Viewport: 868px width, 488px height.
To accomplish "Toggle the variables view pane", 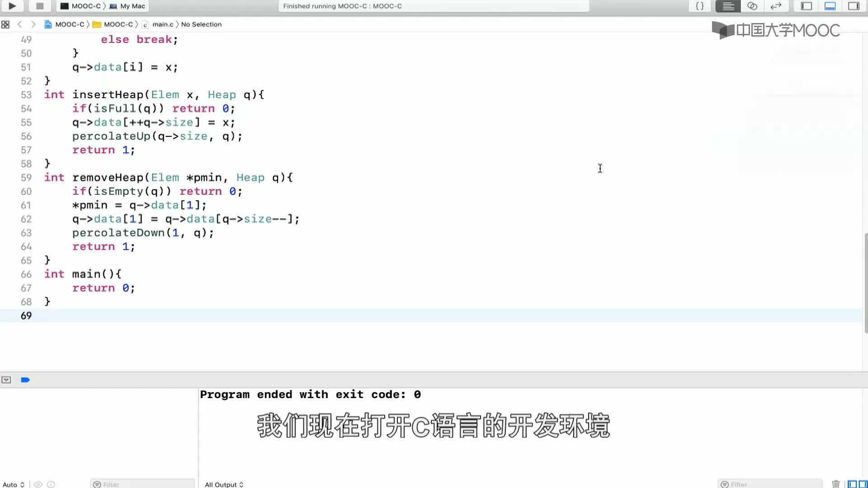I will [x=852, y=484].
